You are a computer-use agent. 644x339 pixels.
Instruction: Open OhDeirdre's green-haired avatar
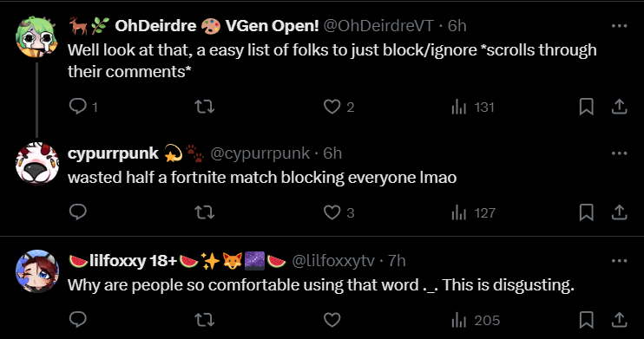coord(37,36)
